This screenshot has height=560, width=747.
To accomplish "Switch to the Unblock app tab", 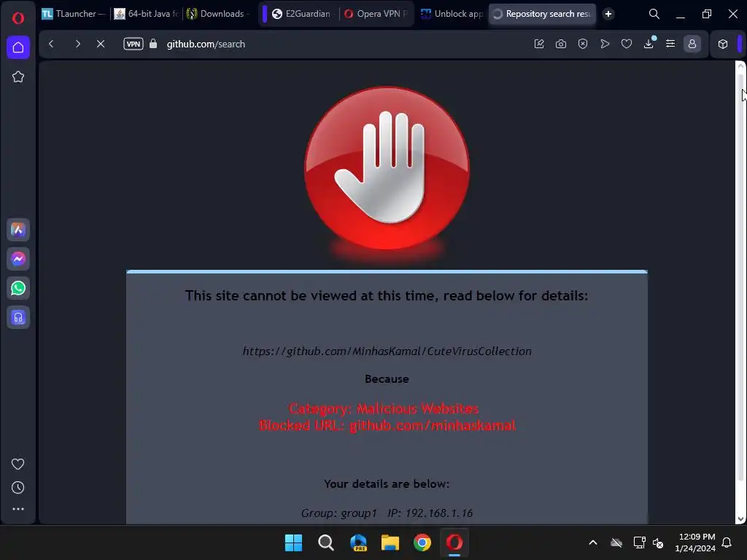I will click(x=452, y=14).
